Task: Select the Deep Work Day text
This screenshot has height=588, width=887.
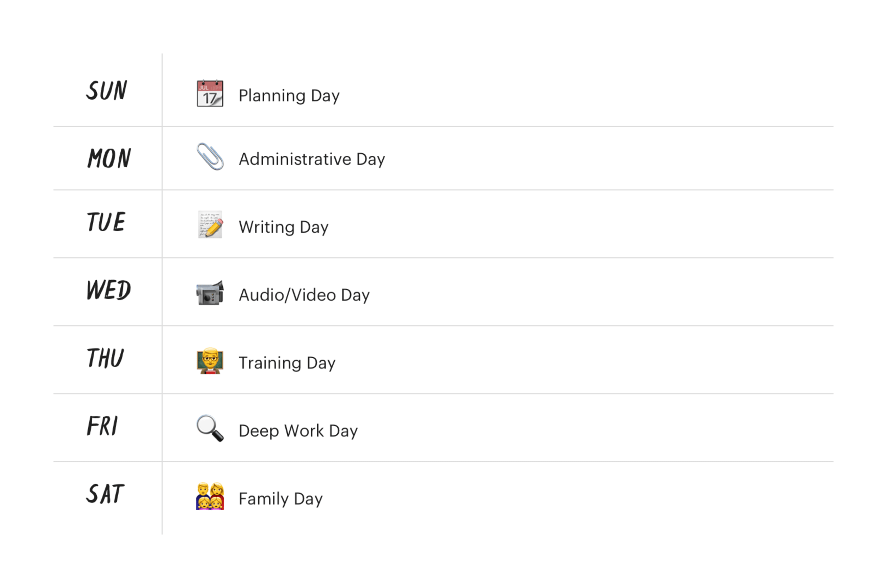Action: coord(298,431)
